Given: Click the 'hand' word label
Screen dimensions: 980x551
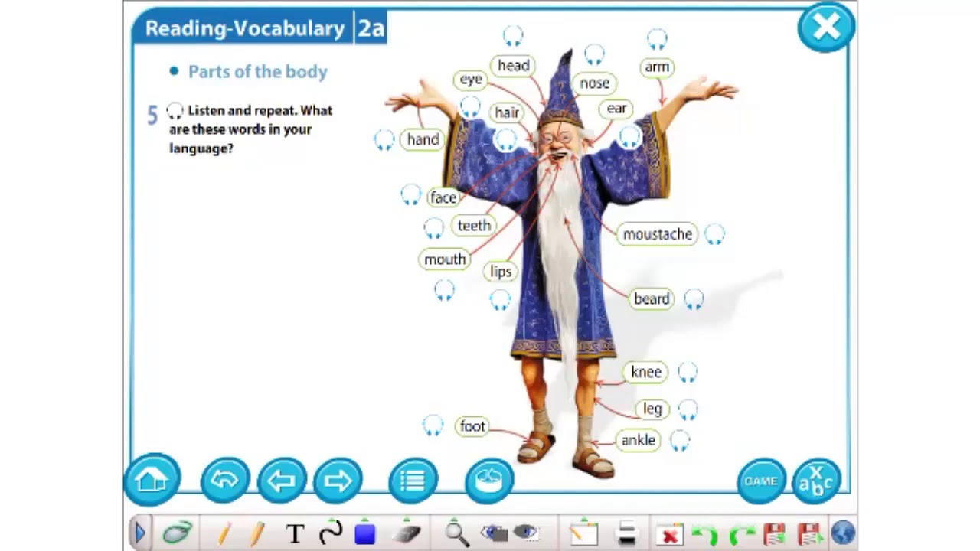Looking at the screenshot, I should (x=423, y=140).
